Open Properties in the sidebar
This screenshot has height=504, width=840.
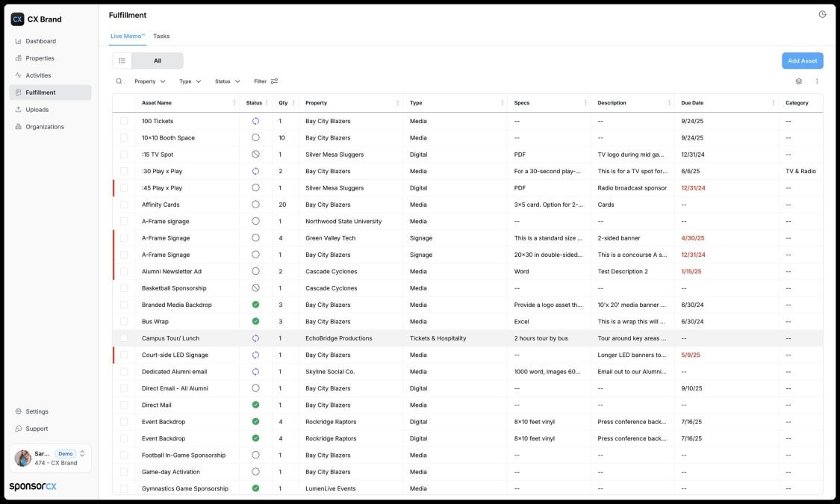pyautogui.click(x=40, y=58)
